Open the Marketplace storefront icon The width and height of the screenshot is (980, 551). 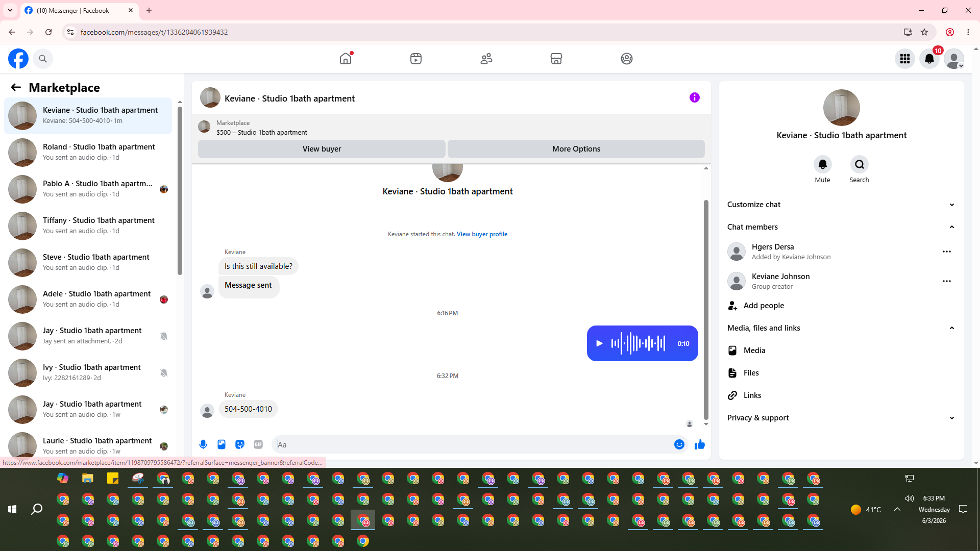tap(556, 59)
